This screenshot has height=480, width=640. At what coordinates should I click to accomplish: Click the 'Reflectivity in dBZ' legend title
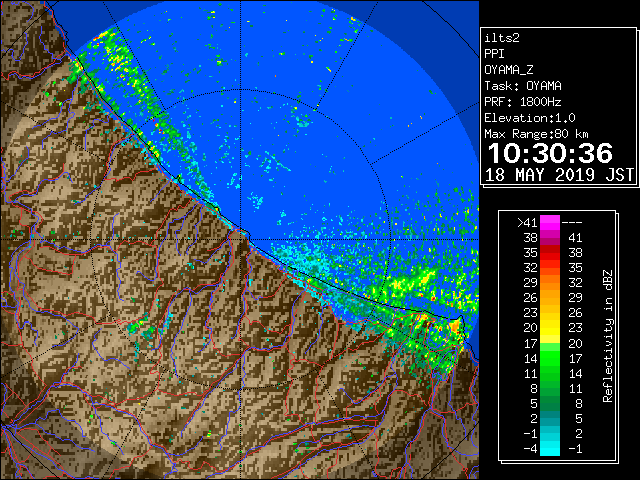pos(608,336)
